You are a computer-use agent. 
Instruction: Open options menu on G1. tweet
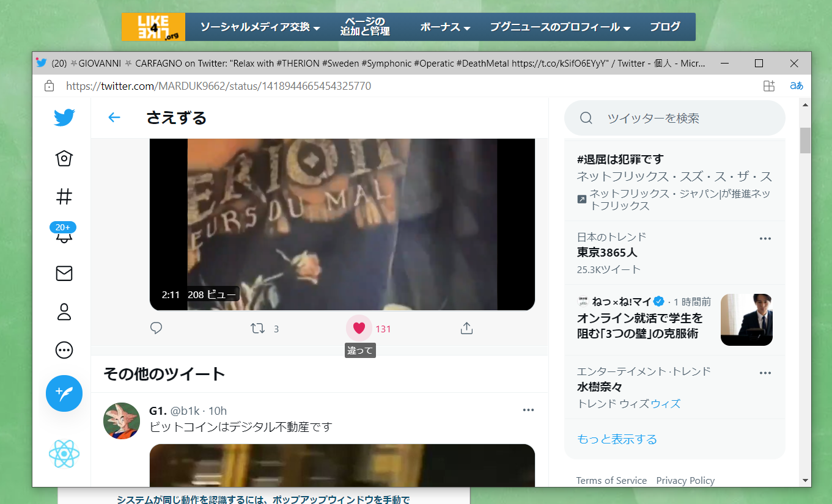click(529, 410)
